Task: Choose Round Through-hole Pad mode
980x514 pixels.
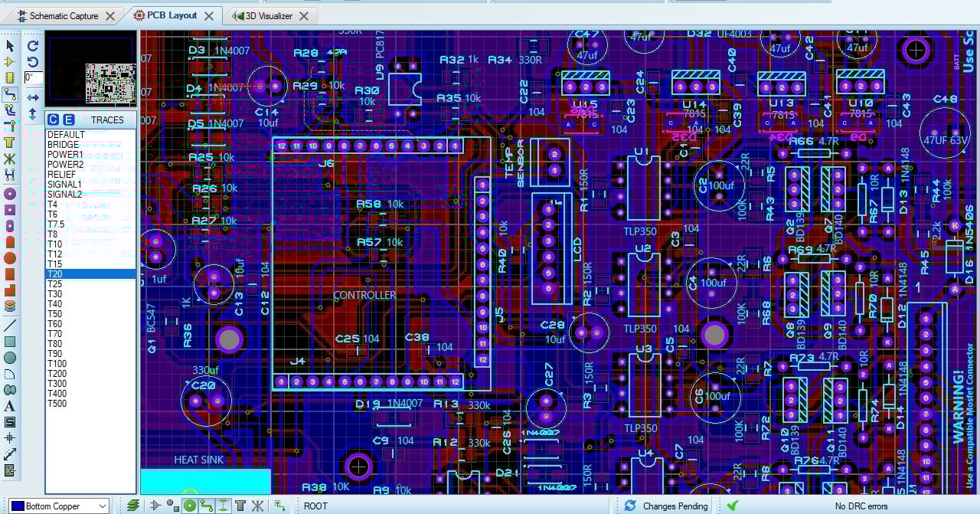Action: pyautogui.click(x=10, y=194)
